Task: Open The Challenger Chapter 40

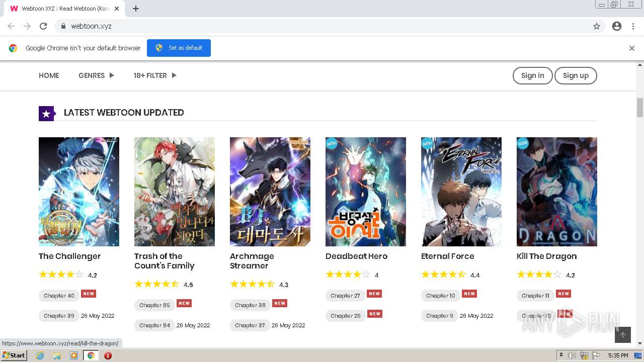Action: pyautogui.click(x=59, y=296)
